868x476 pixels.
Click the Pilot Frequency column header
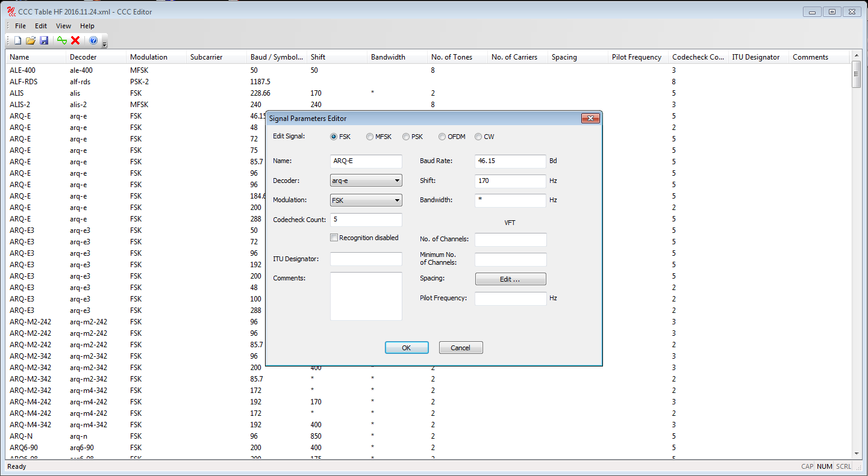pos(639,57)
